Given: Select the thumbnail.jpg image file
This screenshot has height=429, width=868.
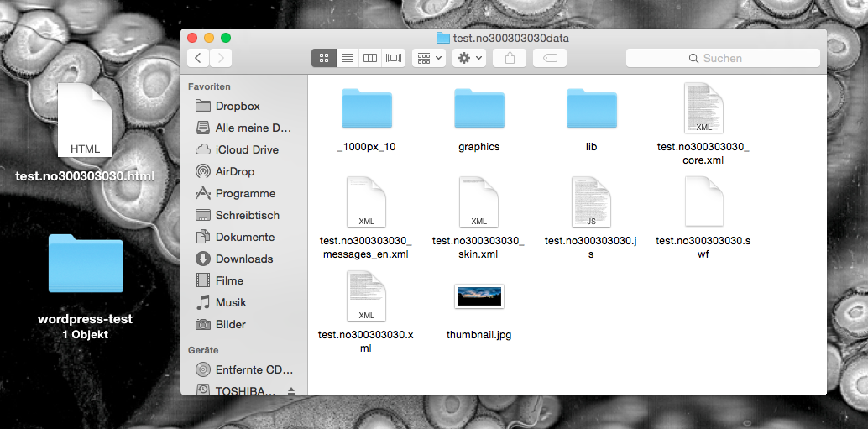Looking at the screenshot, I should click(478, 296).
